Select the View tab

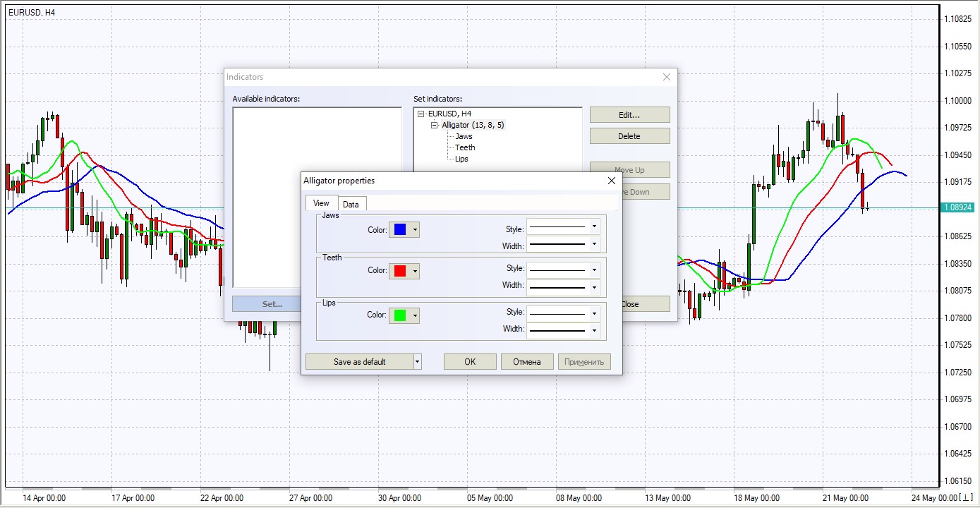tap(321, 203)
